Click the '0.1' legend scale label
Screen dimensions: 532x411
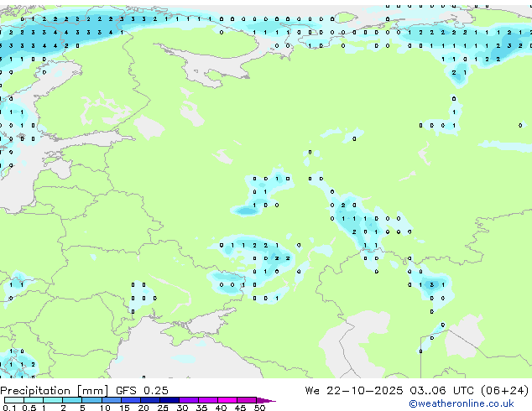tap(9, 408)
